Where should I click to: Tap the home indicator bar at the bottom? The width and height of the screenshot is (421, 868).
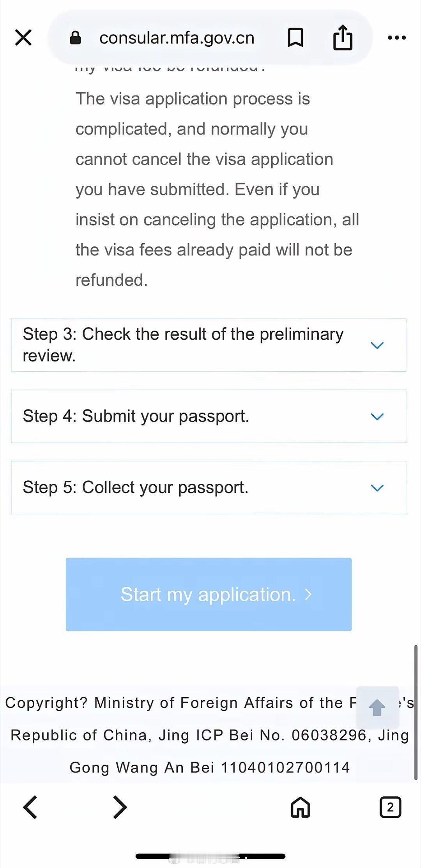pyautogui.click(x=210, y=856)
